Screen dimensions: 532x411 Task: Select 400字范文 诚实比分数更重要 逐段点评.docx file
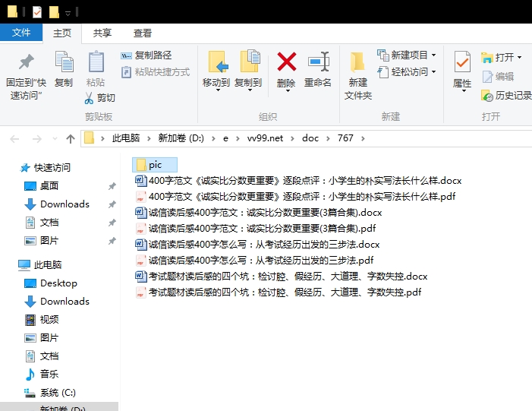(x=298, y=181)
